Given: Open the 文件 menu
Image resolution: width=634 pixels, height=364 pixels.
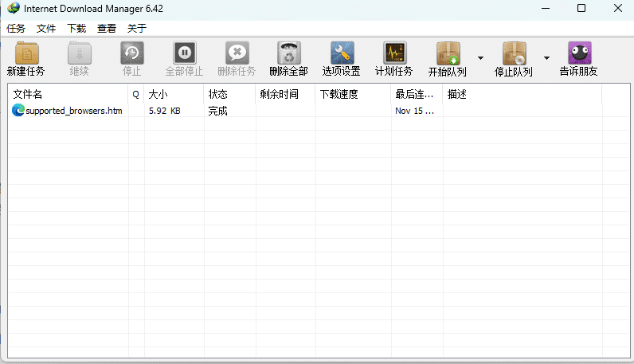Looking at the screenshot, I should pos(46,28).
